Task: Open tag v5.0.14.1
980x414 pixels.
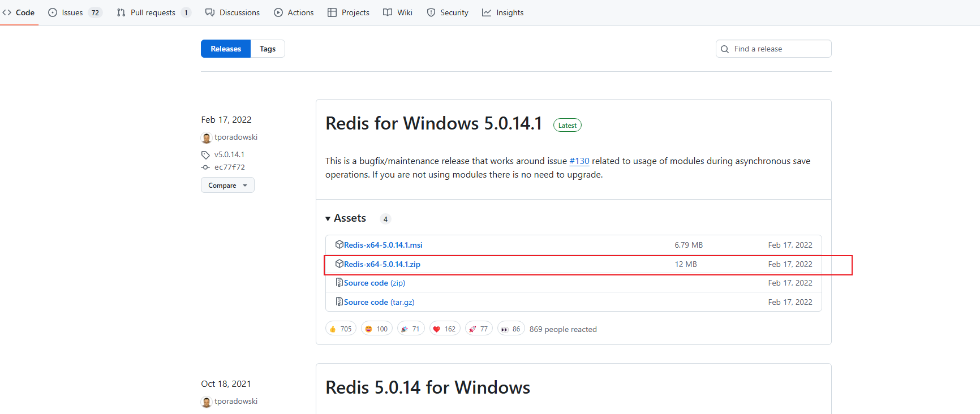Action: (x=229, y=154)
